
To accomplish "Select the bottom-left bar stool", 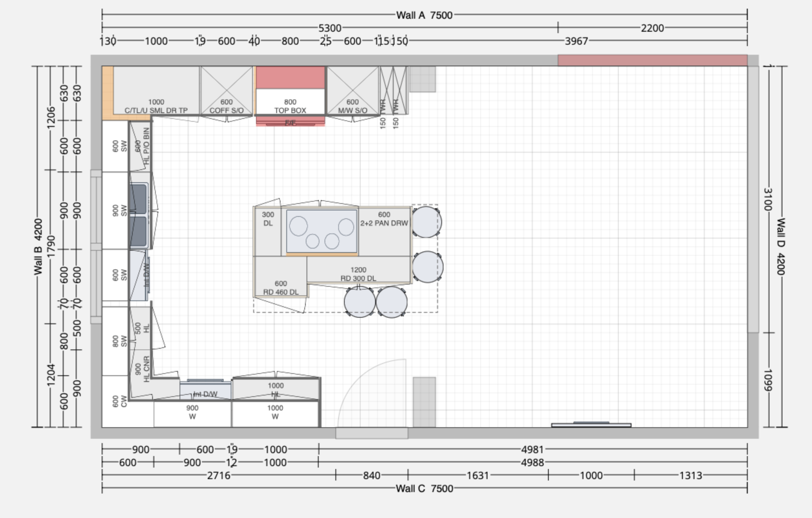I will coord(359,302).
